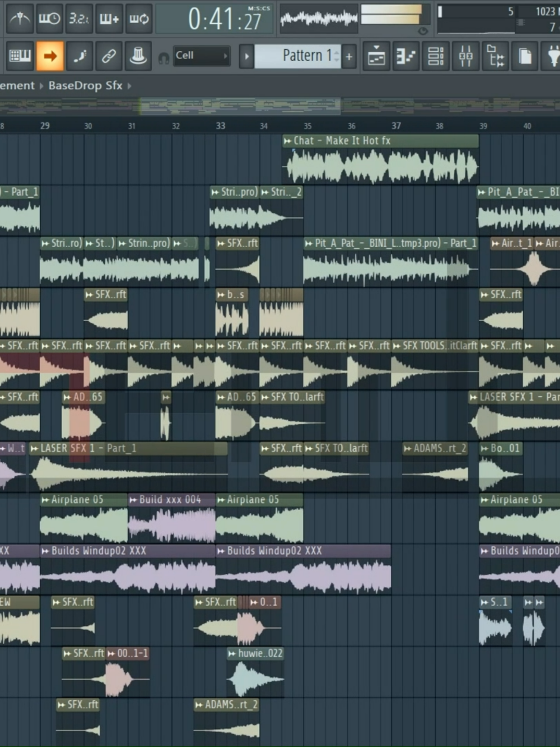Open clip menu of Build xxx 004
Screen dimensions: 560x747
133,500
